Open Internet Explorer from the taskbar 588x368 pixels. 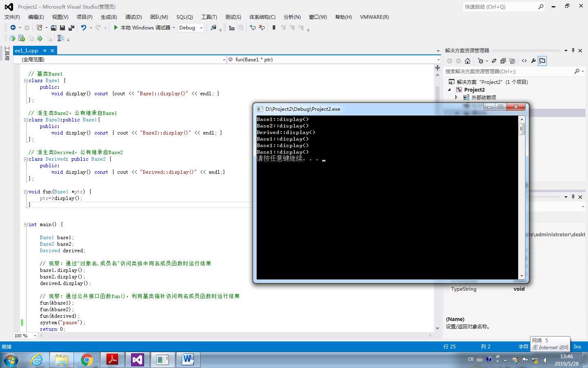coord(37,360)
